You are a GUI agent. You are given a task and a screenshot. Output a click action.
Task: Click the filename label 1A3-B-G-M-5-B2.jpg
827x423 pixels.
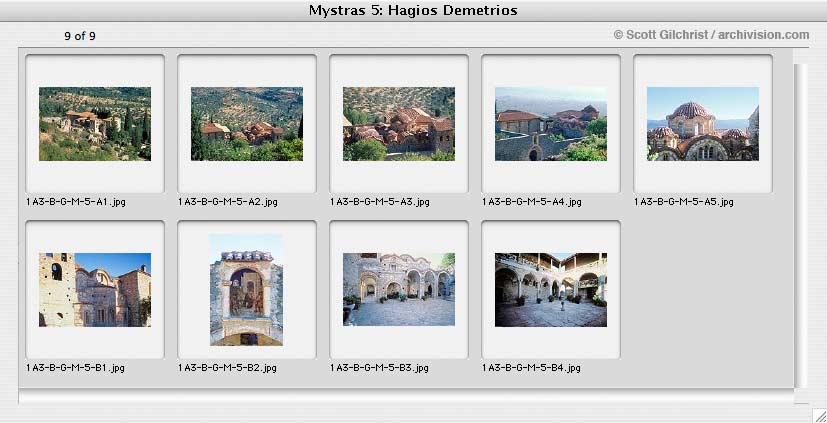tap(227, 368)
